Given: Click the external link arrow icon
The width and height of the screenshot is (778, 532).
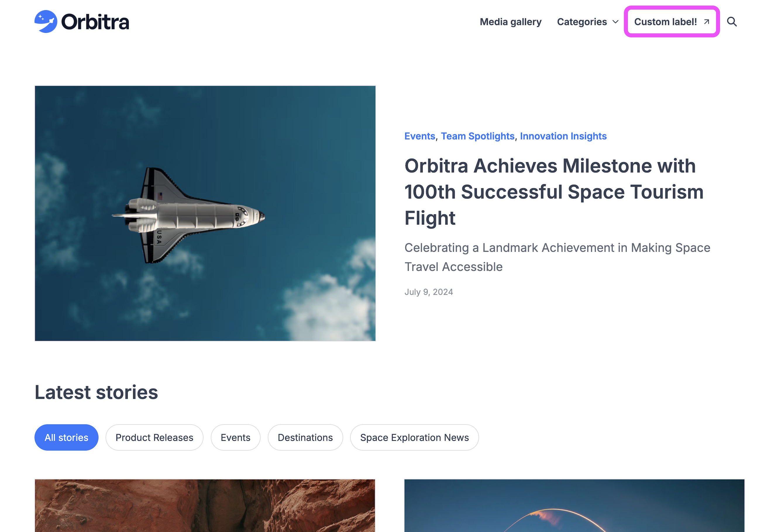Looking at the screenshot, I should [706, 22].
